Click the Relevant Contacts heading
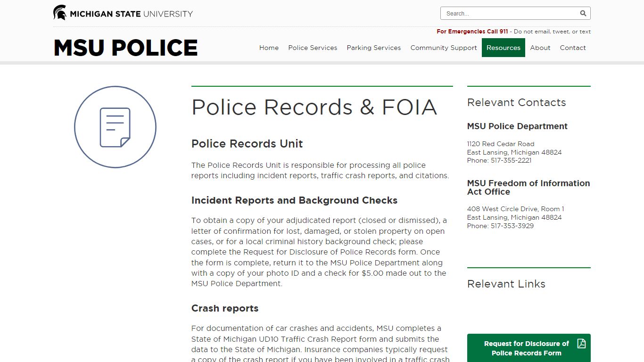644x362 pixels. (x=516, y=103)
